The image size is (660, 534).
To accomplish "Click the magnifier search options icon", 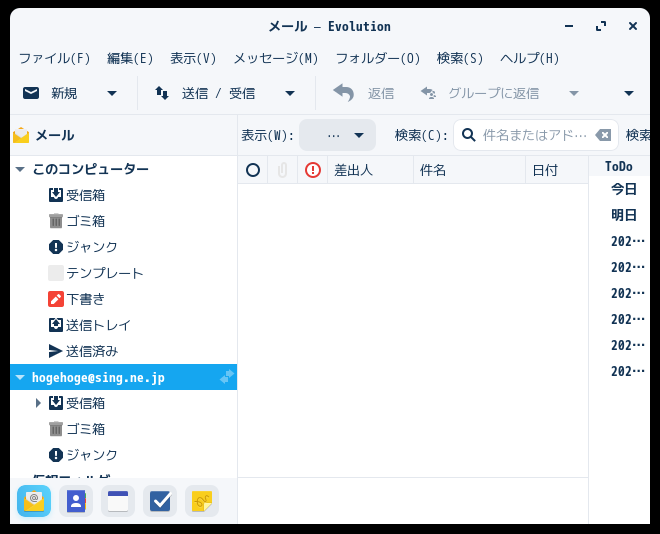I will click(468, 135).
